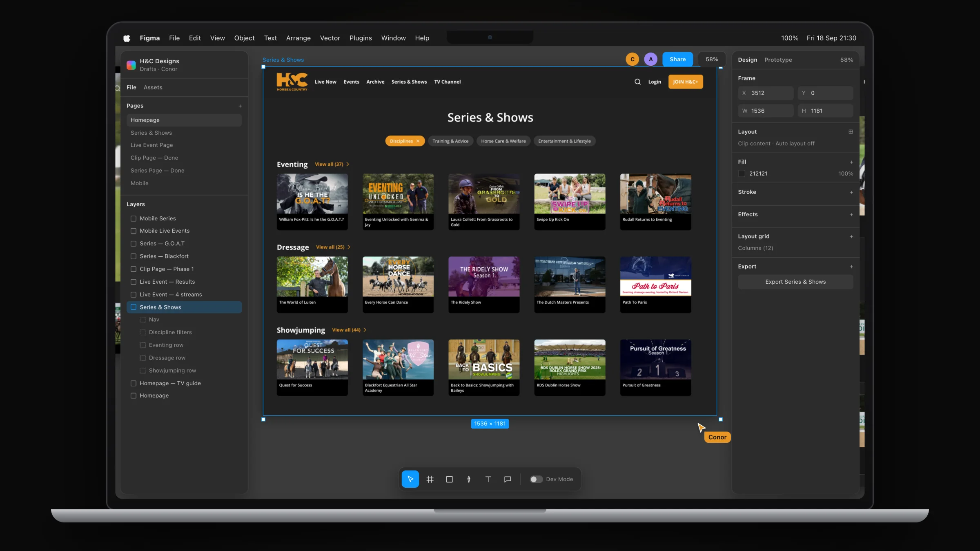Click user avatar A
The width and height of the screenshot is (980, 551).
pyautogui.click(x=650, y=59)
